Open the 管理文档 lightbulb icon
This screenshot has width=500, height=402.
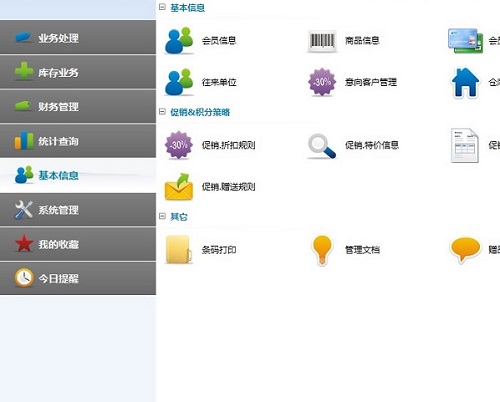pos(322,250)
